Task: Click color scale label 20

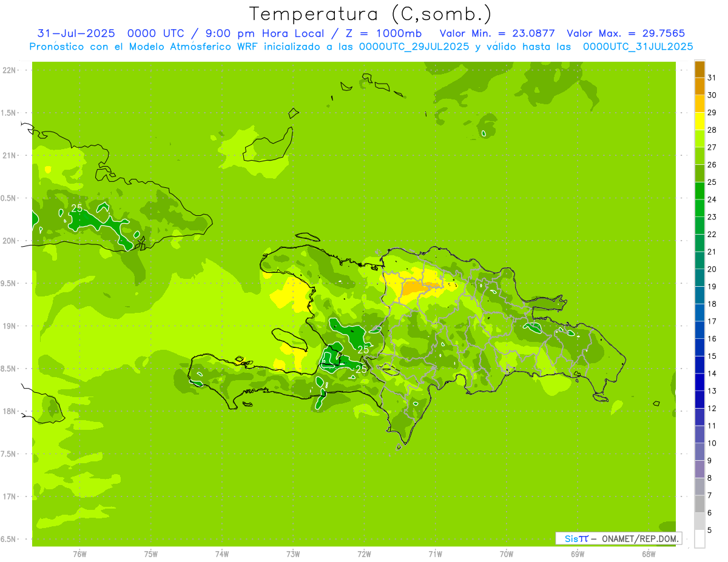Action: (x=712, y=269)
